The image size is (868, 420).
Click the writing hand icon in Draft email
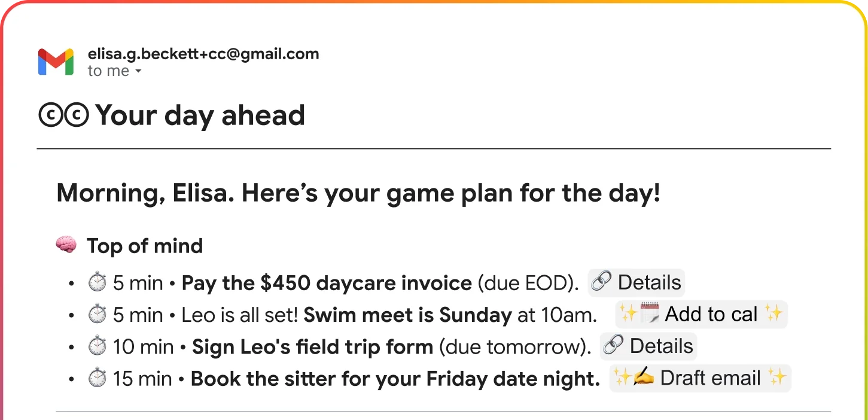pos(643,378)
